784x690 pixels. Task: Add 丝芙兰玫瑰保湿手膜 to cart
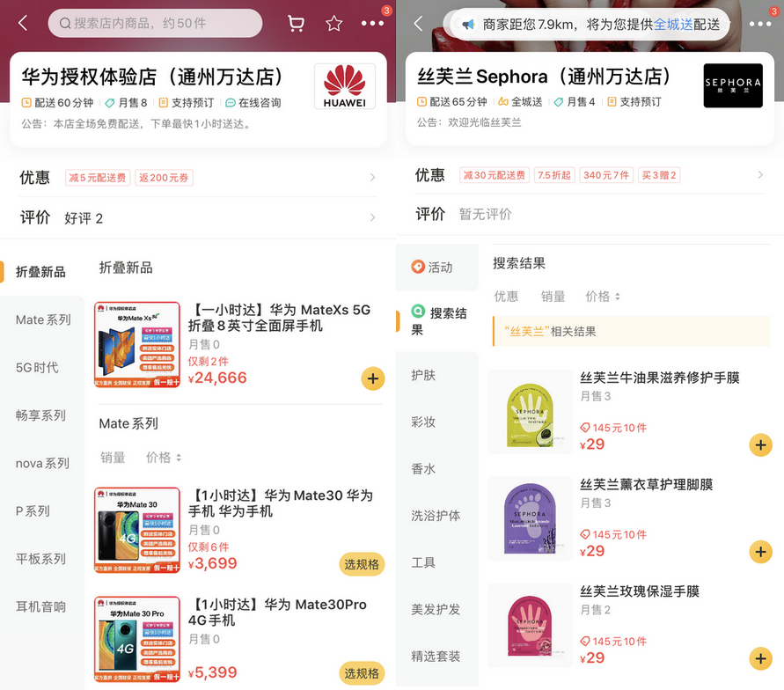(760, 658)
